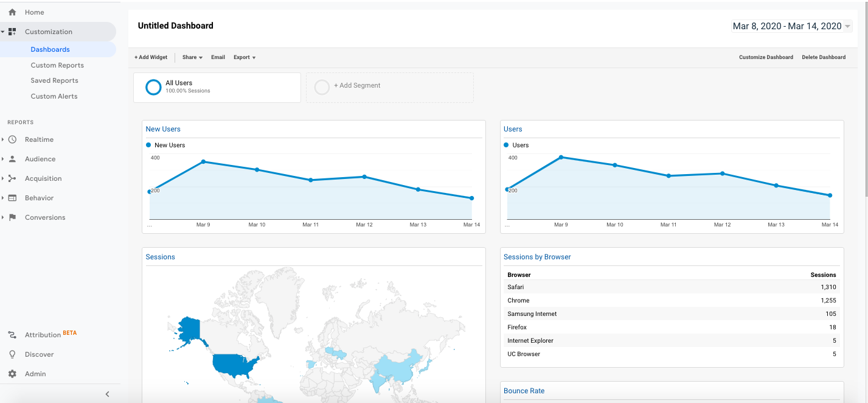Click the Audience person icon
Viewport: 868px width, 403px height.
coord(12,159)
